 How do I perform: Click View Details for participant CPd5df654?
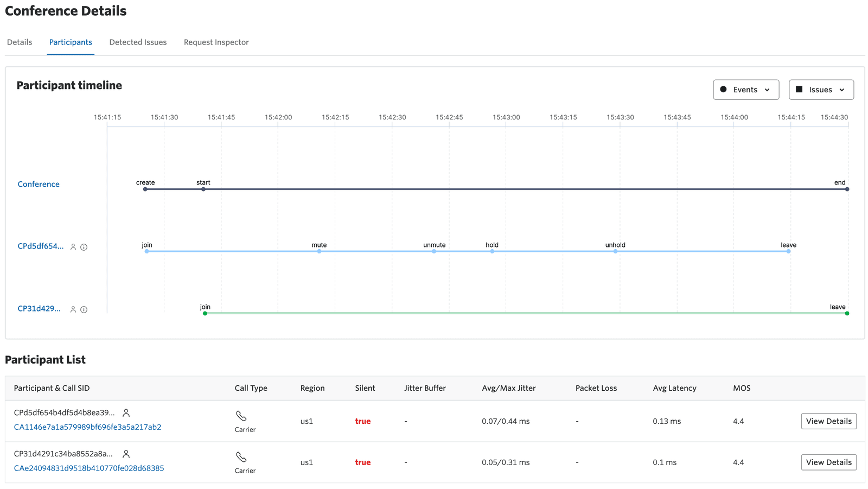click(x=828, y=421)
